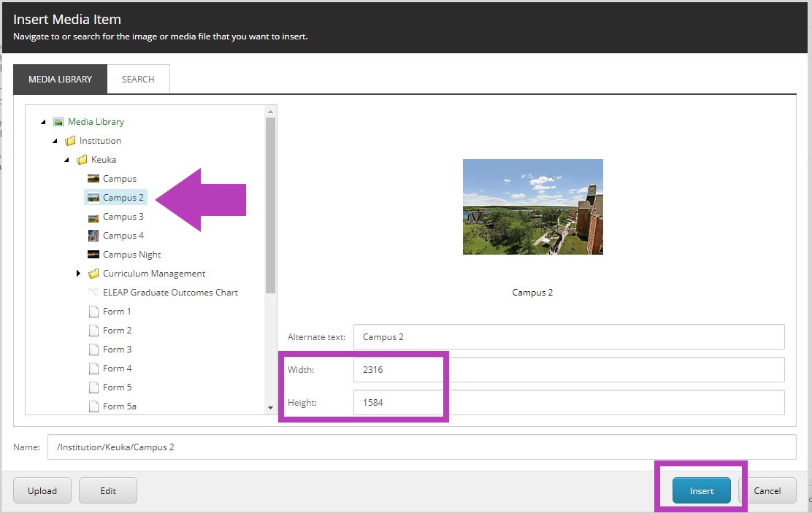Screen dimensions: 812x513
Task: Click the Media Library root icon
Action: point(58,122)
